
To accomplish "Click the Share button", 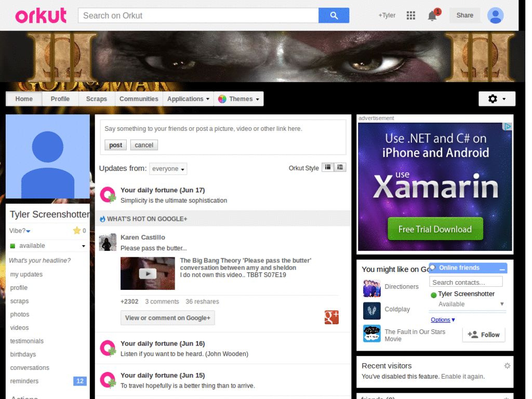I will tap(465, 15).
